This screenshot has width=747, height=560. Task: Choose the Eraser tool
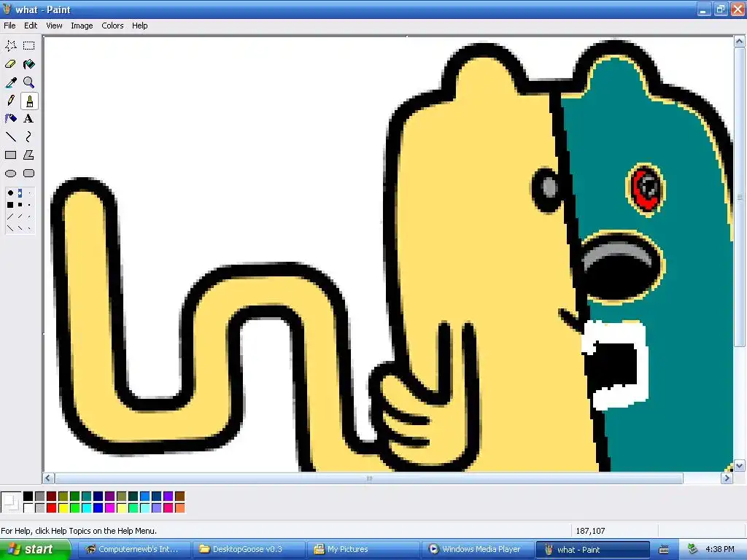tap(10, 64)
